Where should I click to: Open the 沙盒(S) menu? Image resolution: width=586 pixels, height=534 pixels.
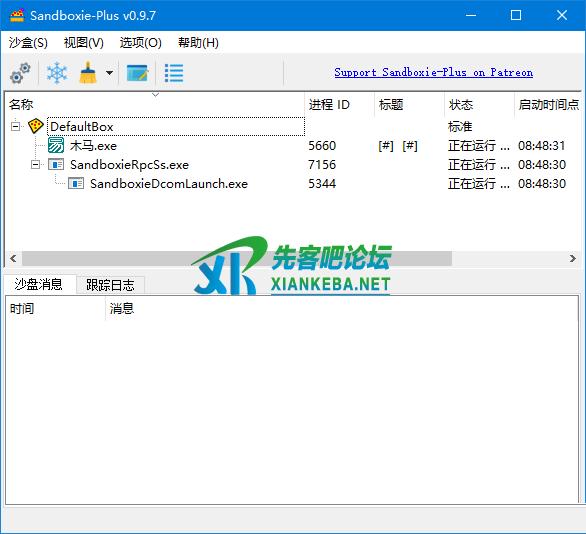pyautogui.click(x=28, y=43)
